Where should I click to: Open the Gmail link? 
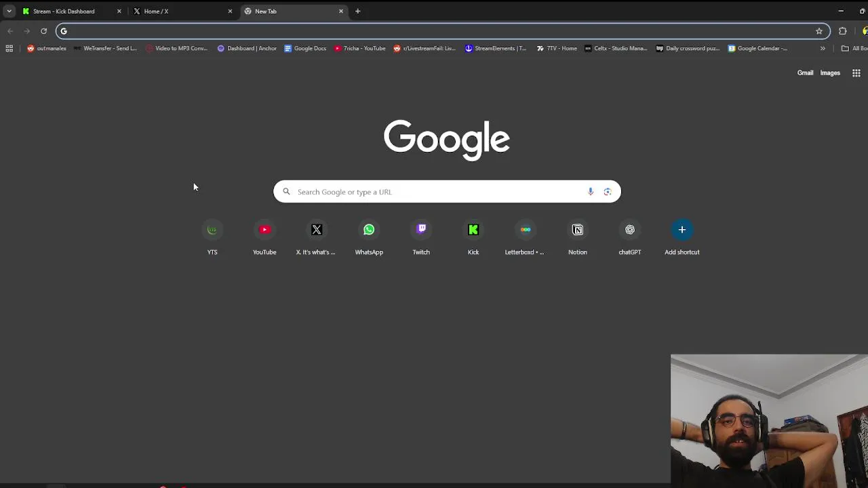point(805,73)
